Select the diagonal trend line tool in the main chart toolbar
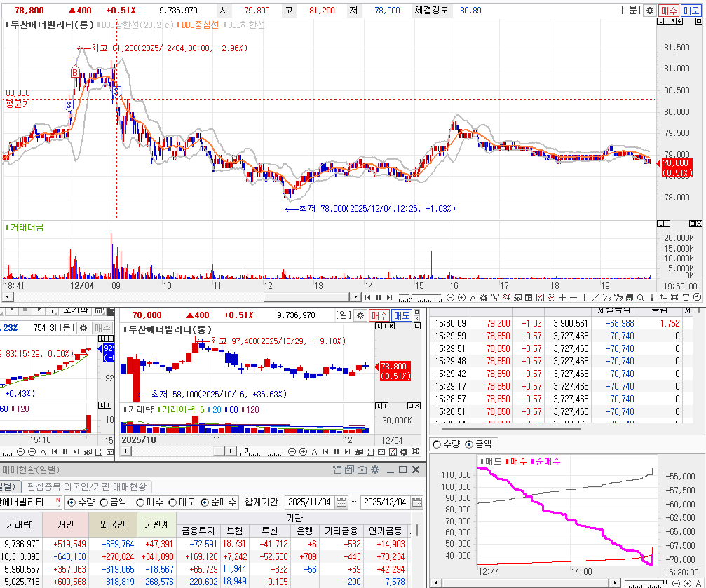 click(595, 298)
